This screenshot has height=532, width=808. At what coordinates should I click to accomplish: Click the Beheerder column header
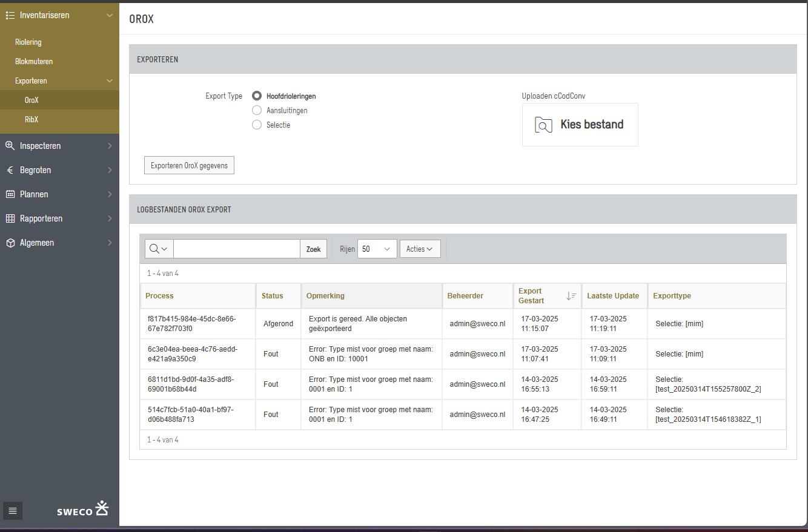(465, 296)
